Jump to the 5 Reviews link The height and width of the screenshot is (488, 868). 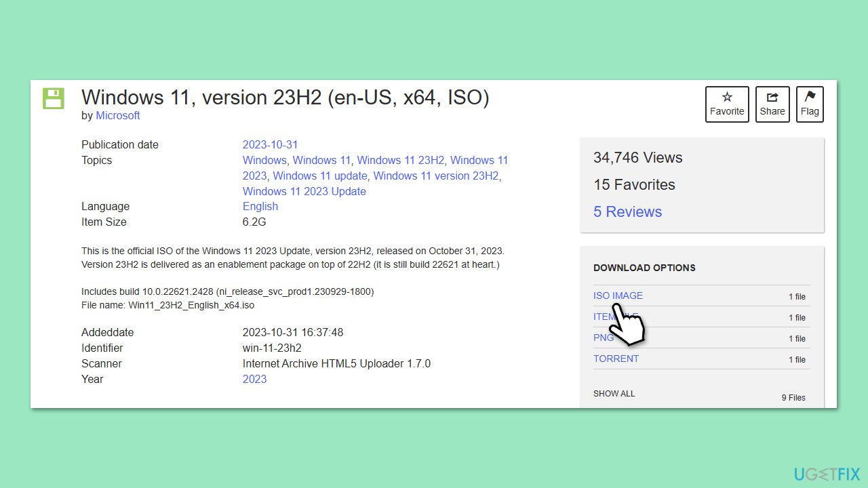[627, 211]
